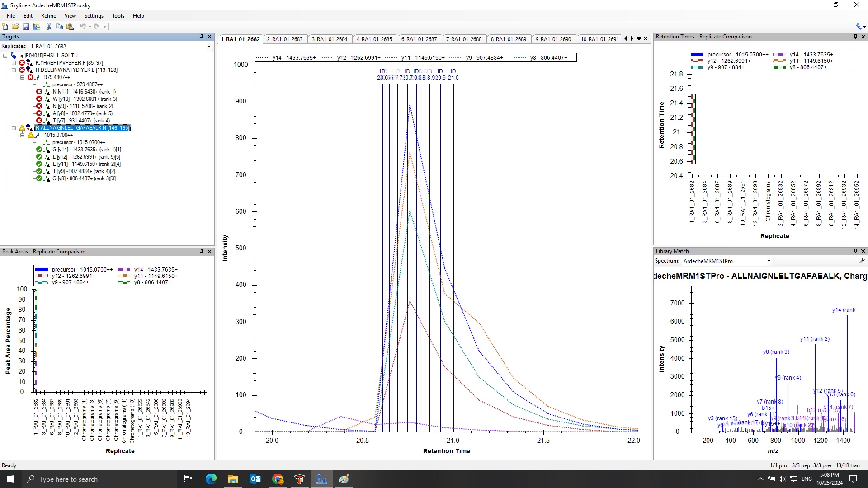
Task: Click the Paste clipboard icon
Action: click(70, 27)
